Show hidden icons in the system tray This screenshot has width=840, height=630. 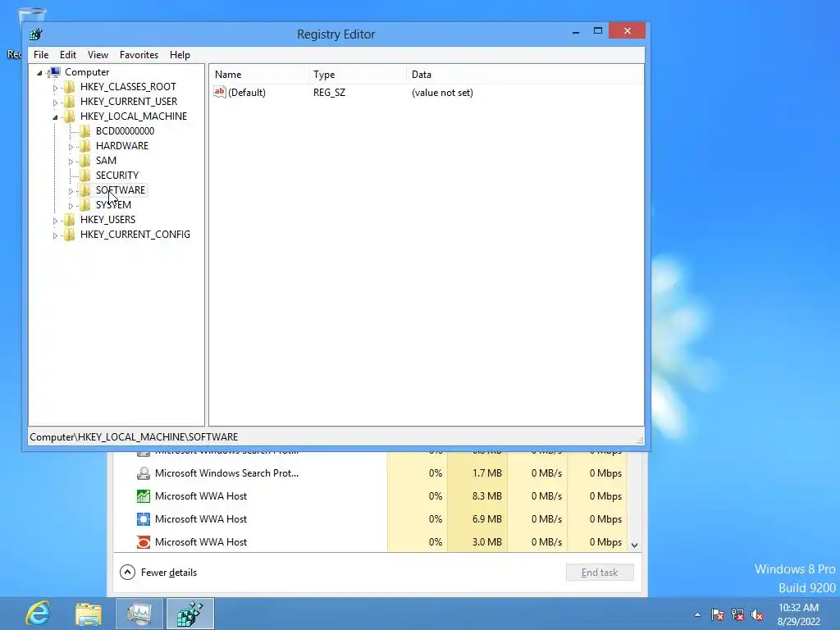(697, 614)
